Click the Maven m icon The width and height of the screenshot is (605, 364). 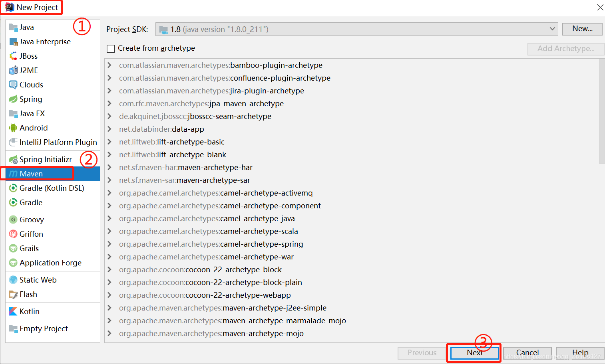(13, 174)
